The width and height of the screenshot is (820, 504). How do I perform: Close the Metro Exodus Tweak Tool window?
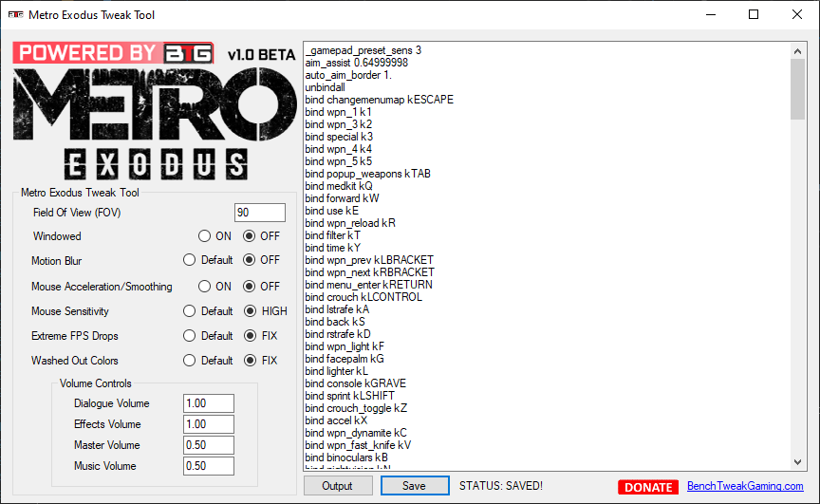click(x=797, y=14)
